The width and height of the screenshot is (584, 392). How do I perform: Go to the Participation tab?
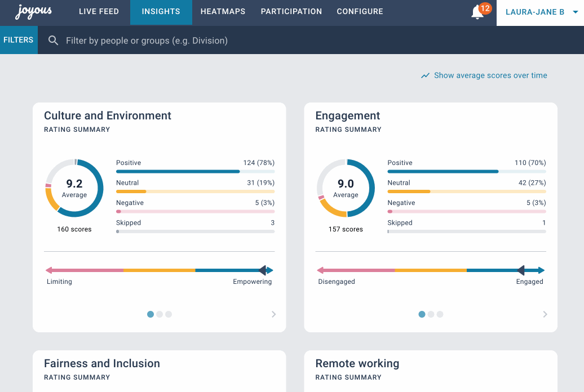coord(291,11)
